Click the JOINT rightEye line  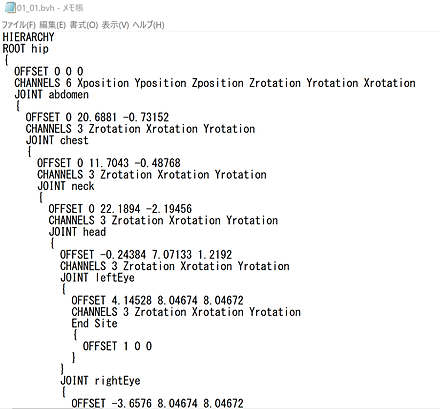coord(100,381)
